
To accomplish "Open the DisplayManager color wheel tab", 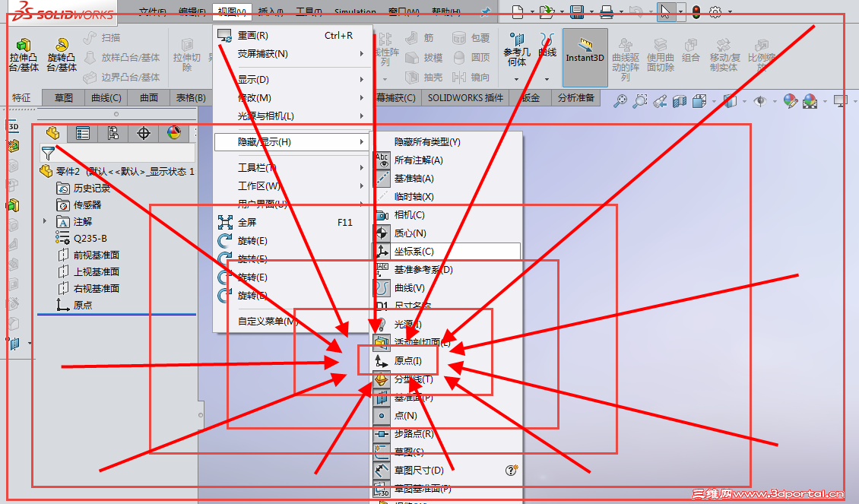I will click(x=173, y=133).
